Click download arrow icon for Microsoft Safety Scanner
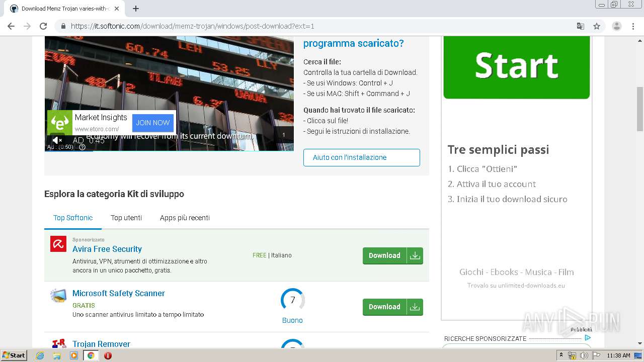Image resolution: width=644 pixels, height=362 pixels. point(415,307)
